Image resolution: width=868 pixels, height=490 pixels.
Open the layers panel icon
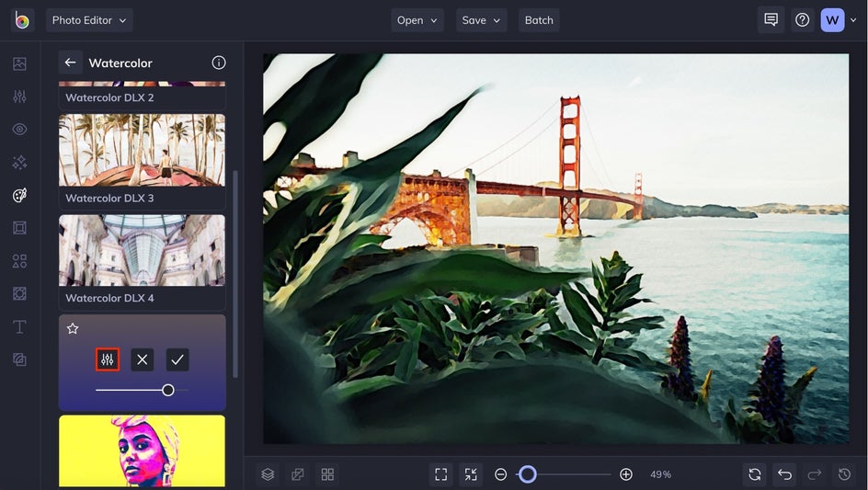click(268, 474)
